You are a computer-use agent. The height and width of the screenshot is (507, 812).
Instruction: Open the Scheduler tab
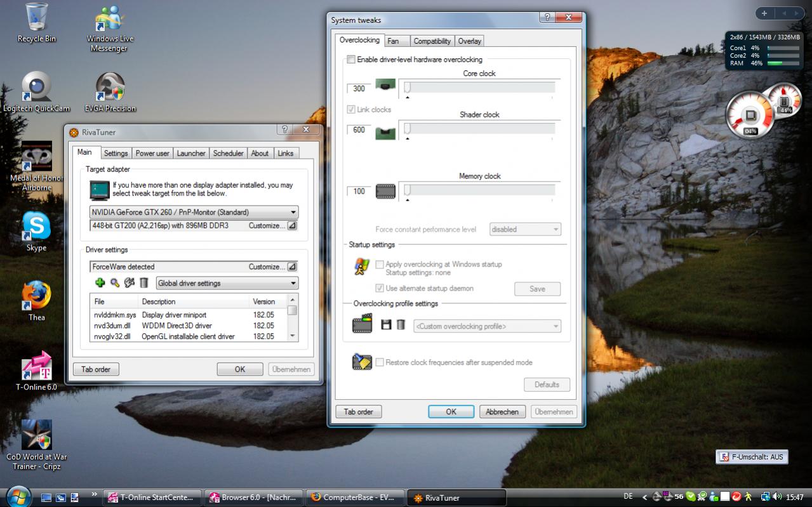229,153
